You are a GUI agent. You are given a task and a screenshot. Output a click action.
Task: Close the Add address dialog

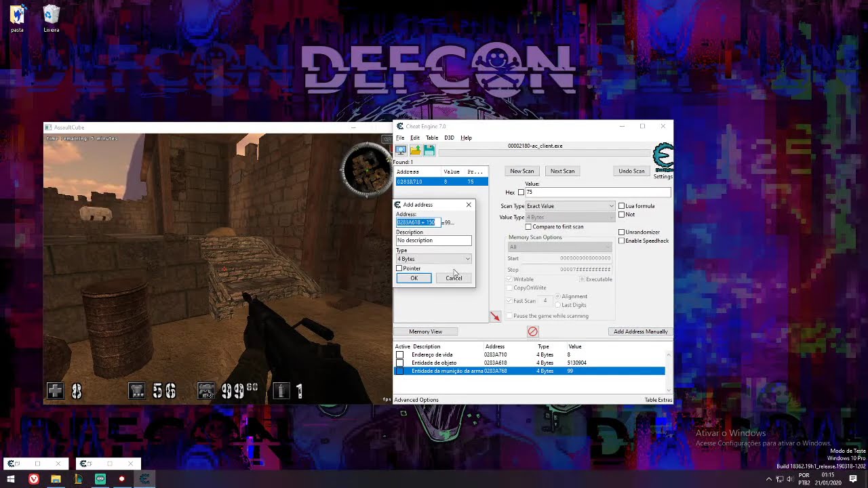point(468,205)
